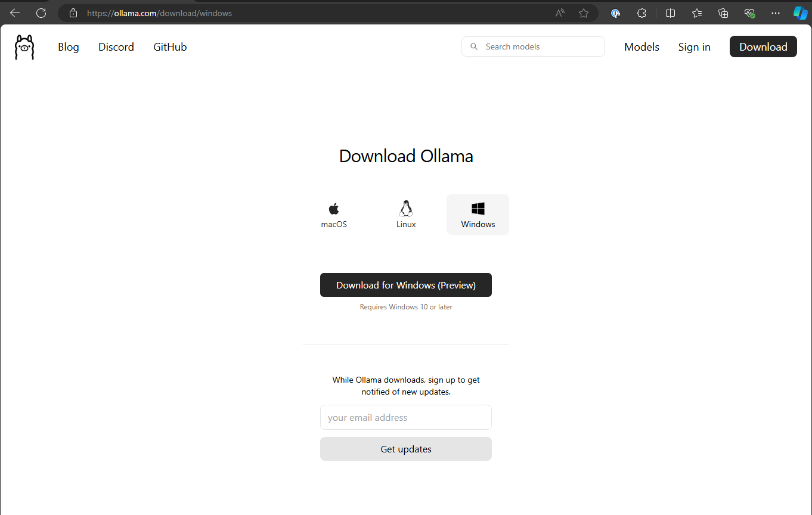This screenshot has height=515, width=812.
Task: Open the Blog page
Action: (69, 47)
